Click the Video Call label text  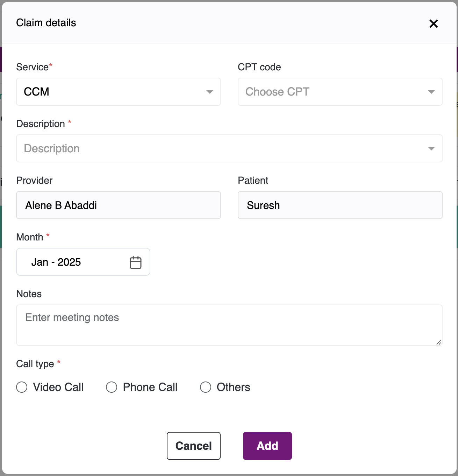coord(58,387)
